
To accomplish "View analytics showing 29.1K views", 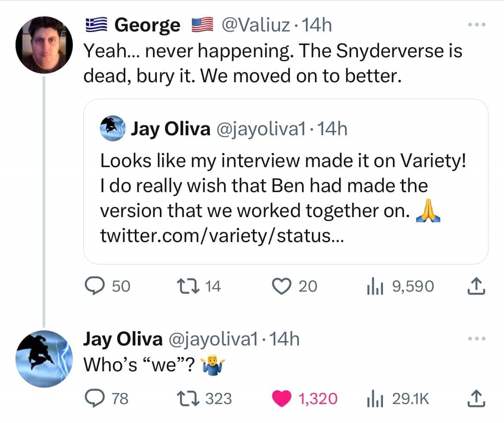I will pos(371,398).
